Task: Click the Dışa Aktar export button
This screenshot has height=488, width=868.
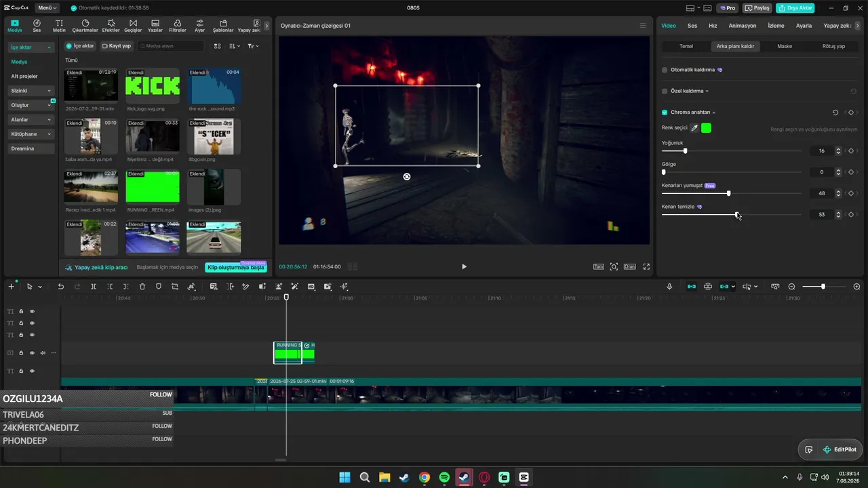Action: pyautogui.click(x=795, y=8)
